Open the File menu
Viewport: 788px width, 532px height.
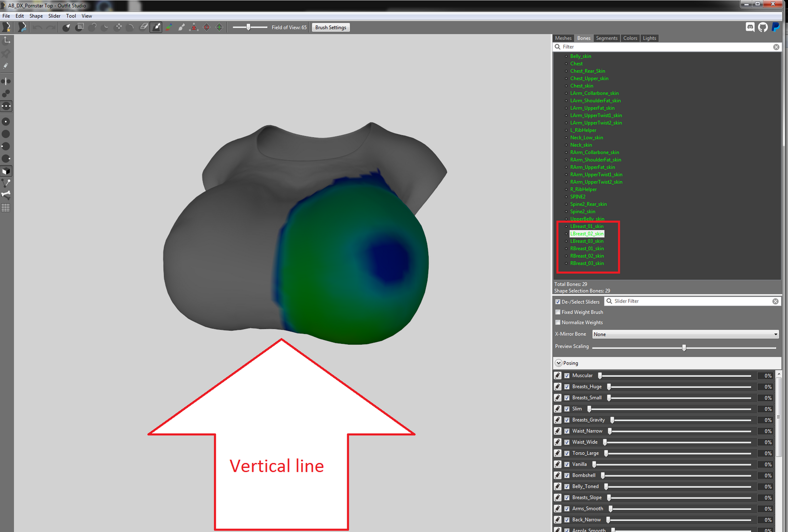pos(6,16)
